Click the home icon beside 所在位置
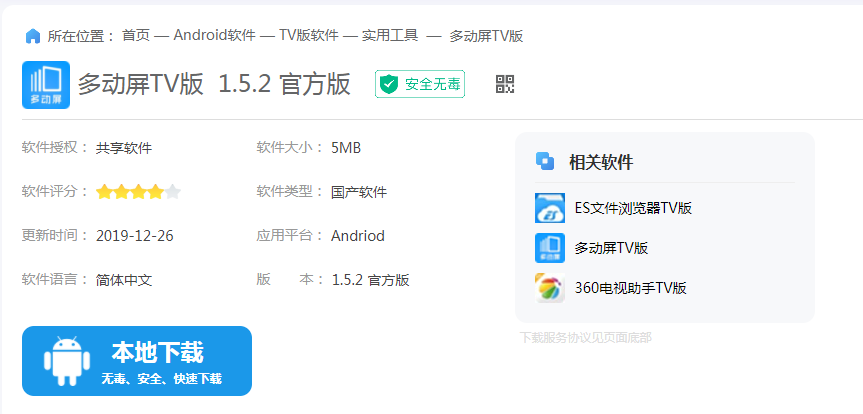 pos(33,36)
